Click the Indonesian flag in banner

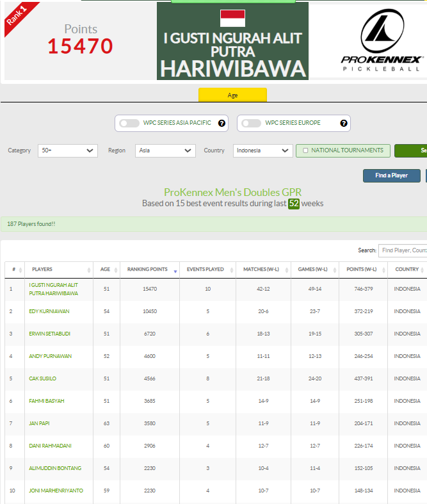click(232, 18)
